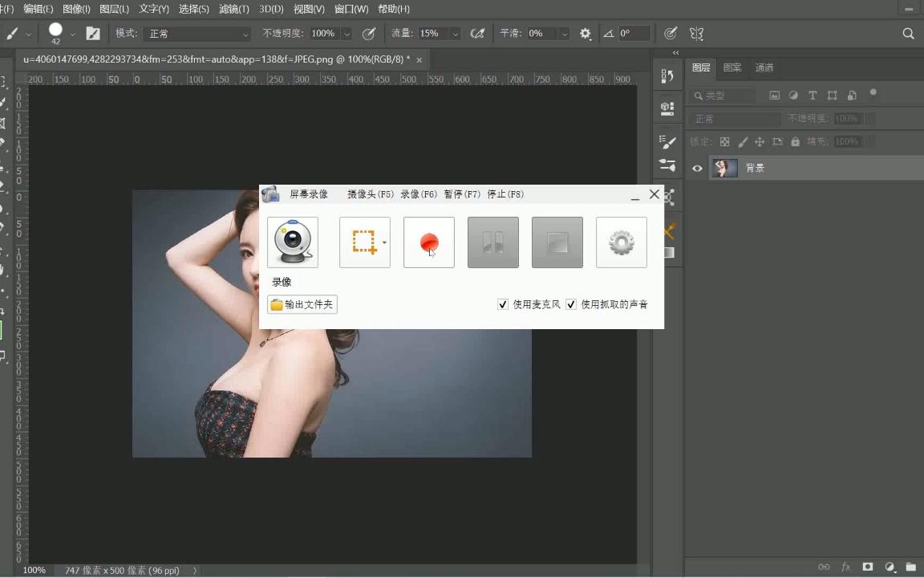Uncheck 使用抓取的声音 checkbox
The height and width of the screenshot is (578, 924).
[571, 304]
